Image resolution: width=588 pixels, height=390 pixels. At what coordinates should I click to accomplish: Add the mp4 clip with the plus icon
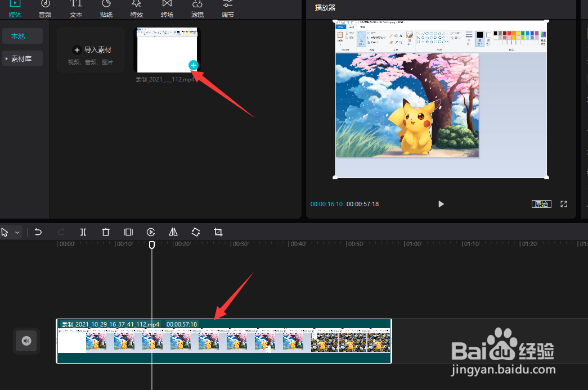tap(193, 65)
